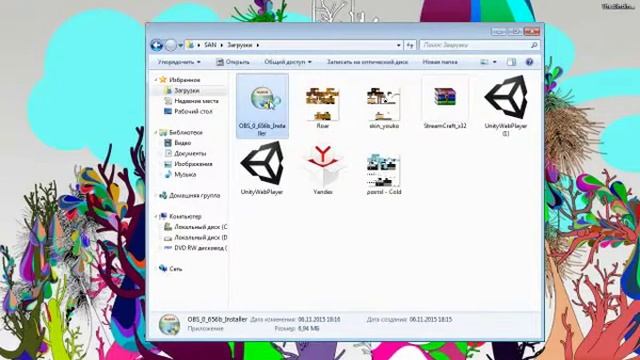
Task: Click the Дата изменения value in details pane
Action: tap(319, 320)
